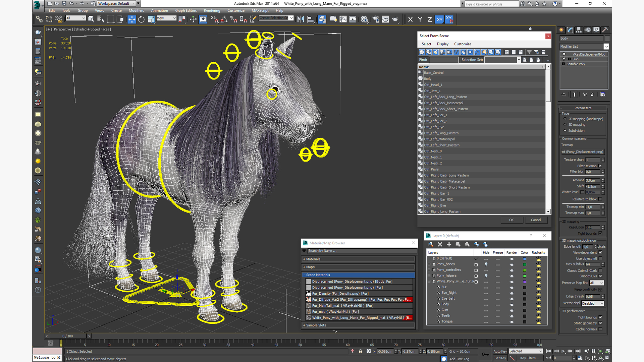This screenshot has width=644, height=362.
Task: Click the Auto Key button
Action: click(500, 351)
